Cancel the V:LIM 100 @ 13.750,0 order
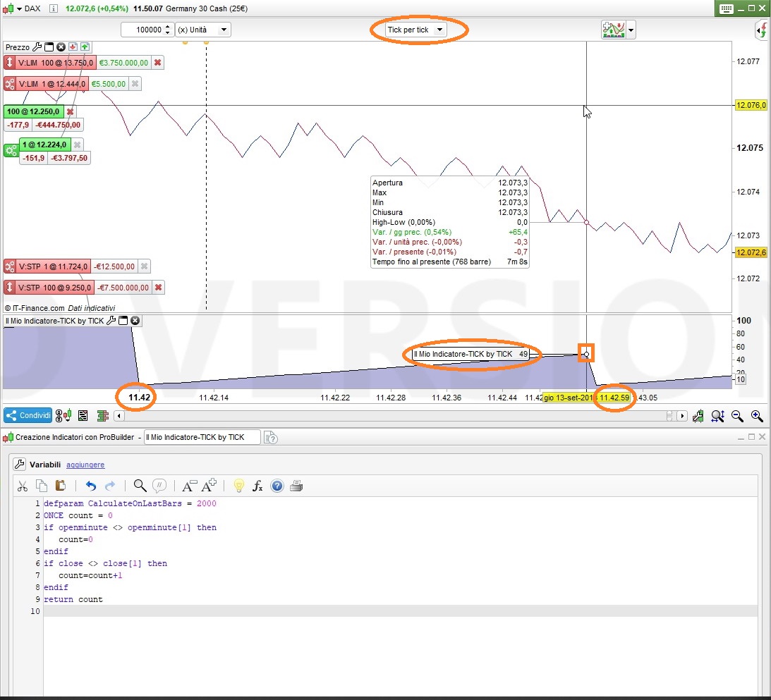Screen dimensions: 771x700 157,62
